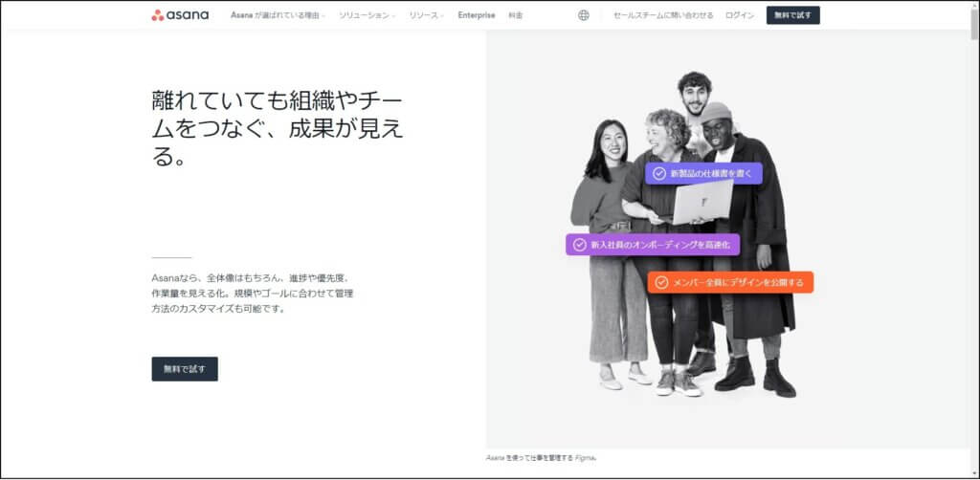This screenshot has width=980, height=480.
Task: Click セールスチームに問い合わせる link
Action: point(663,15)
